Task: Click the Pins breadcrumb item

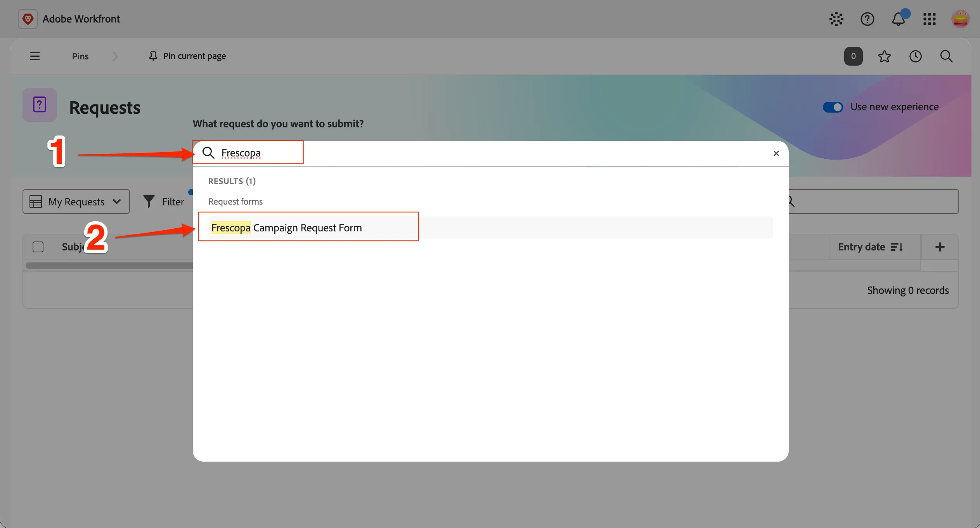Action: point(80,56)
